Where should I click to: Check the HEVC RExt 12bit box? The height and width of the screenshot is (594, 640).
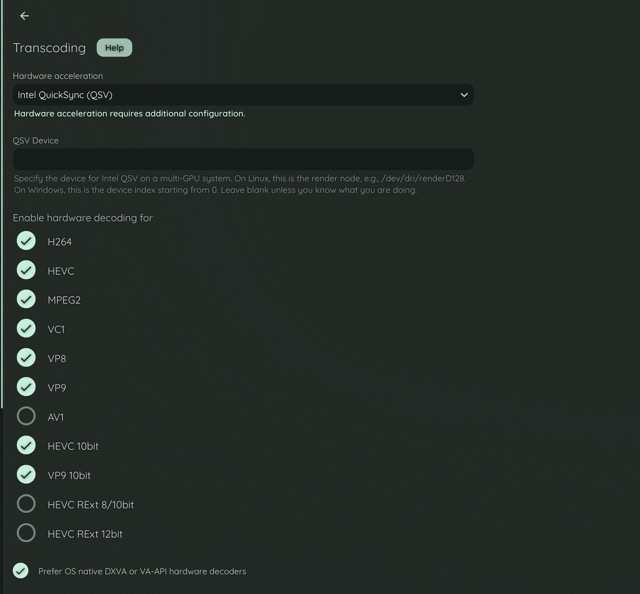coord(27,534)
